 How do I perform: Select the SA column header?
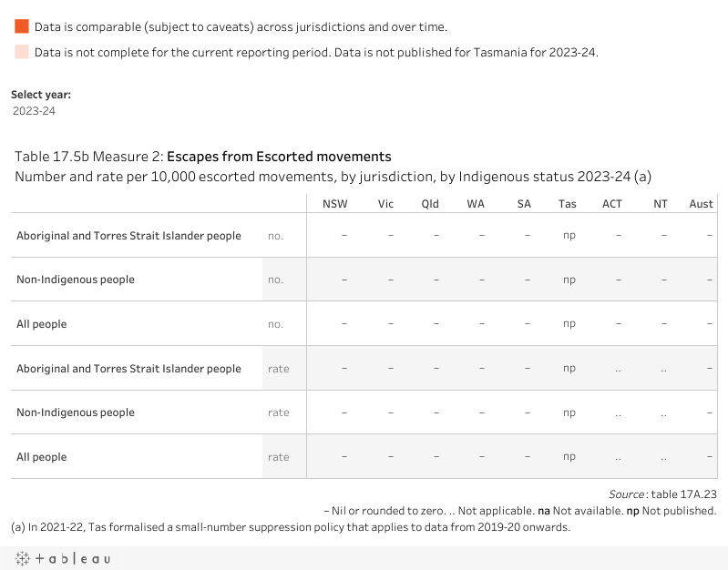pyautogui.click(x=524, y=204)
